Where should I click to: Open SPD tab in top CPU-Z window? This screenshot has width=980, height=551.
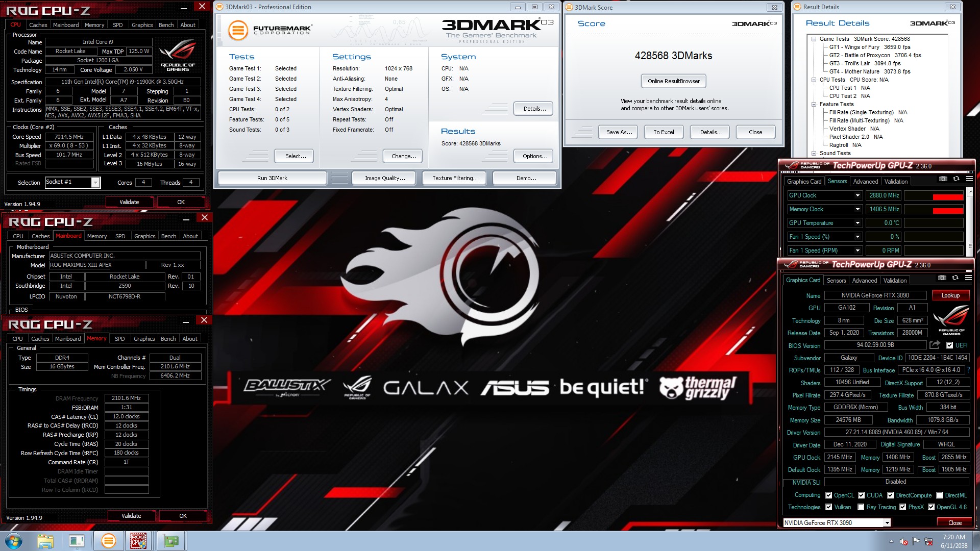click(117, 25)
